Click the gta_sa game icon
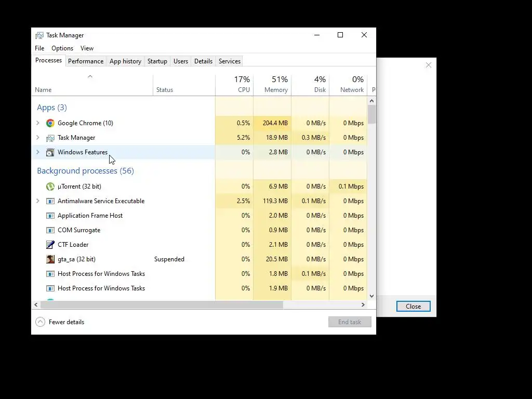The image size is (532, 399). 50,259
